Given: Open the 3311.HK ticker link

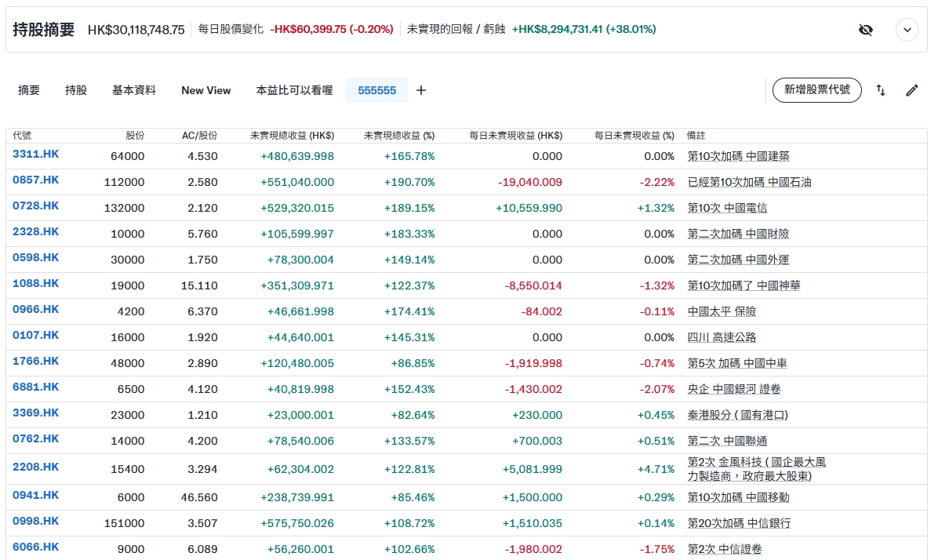Looking at the screenshot, I should [x=36, y=155].
